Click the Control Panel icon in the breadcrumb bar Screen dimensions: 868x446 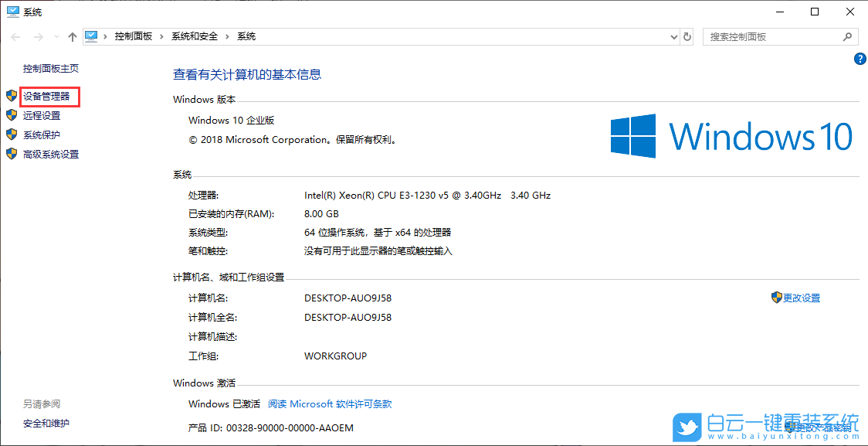tap(91, 36)
